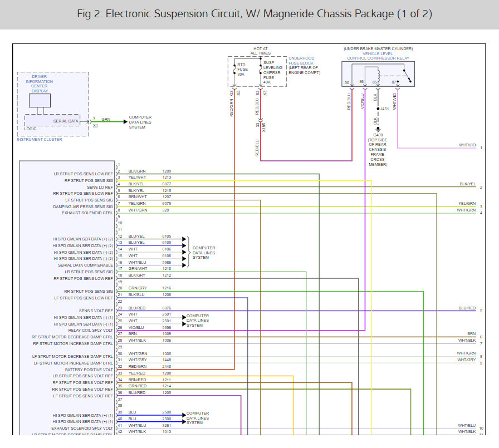Image resolution: width=499 pixels, height=448 pixels.
Task: Click the WHT/GRY label at the right edge
Action: coord(467,360)
